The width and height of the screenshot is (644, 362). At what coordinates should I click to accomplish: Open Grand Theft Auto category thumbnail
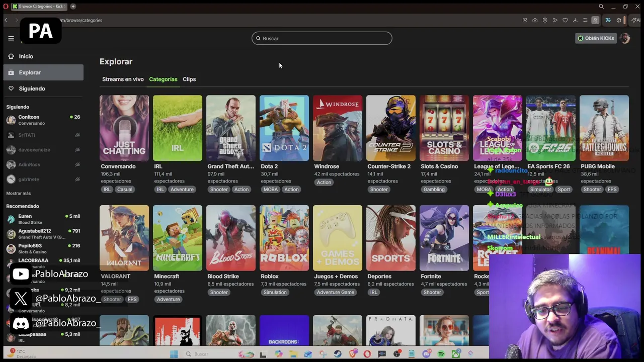point(231,128)
